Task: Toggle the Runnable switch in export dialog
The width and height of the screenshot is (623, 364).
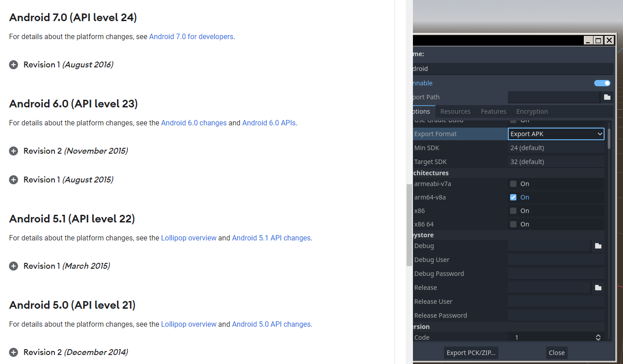Action: [602, 83]
